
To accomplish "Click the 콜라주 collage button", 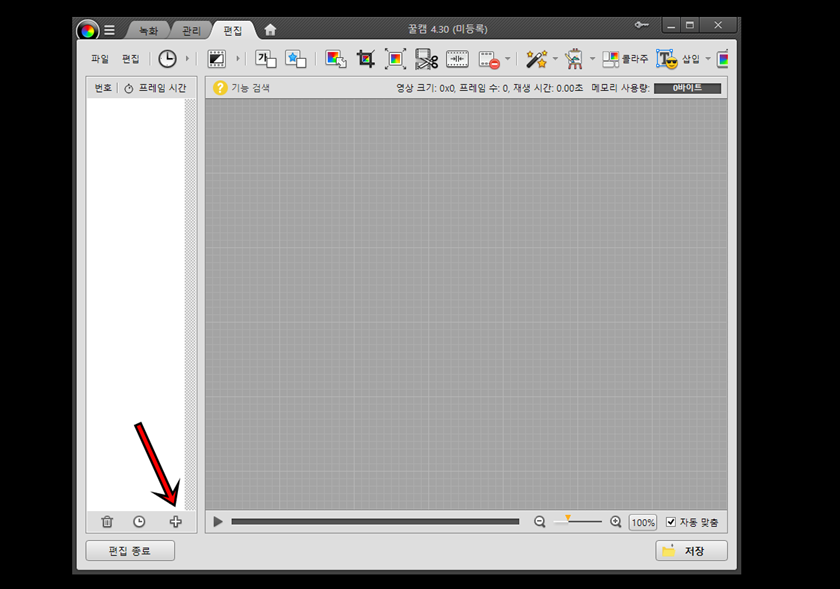I will pyautogui.click(x=625, y=59).
